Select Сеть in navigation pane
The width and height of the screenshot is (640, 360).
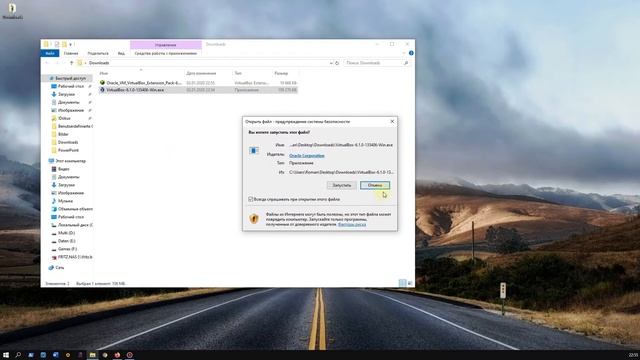[60, 267]
